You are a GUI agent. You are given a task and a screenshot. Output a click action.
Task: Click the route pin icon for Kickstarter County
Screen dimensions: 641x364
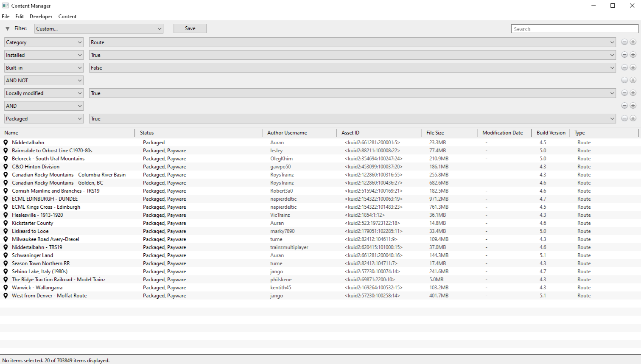point(6,223)
